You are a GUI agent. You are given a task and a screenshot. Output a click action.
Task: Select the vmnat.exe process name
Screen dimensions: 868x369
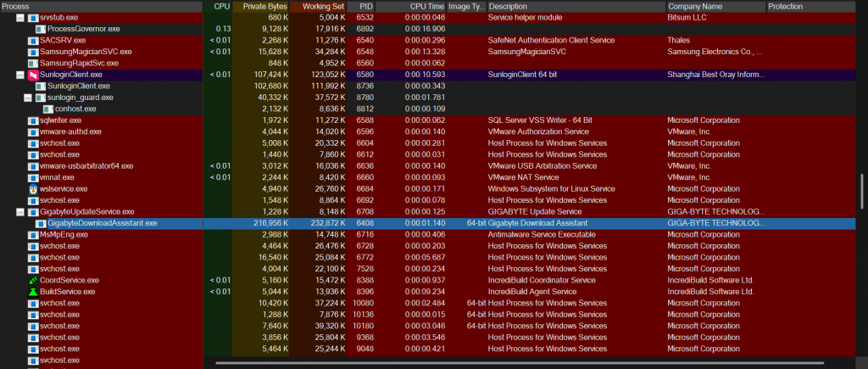pos(57,177)
